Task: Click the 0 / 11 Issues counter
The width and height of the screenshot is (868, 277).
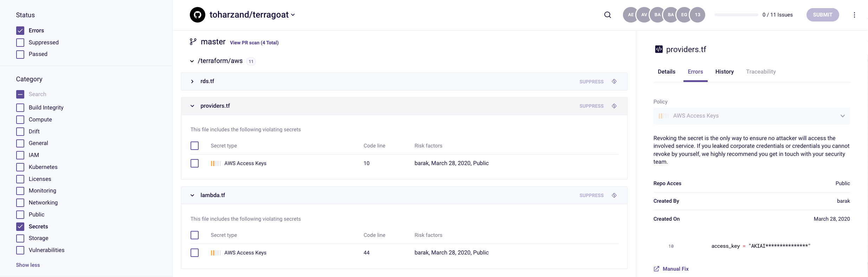Action: pyautogui.click(x=778, y=15)
